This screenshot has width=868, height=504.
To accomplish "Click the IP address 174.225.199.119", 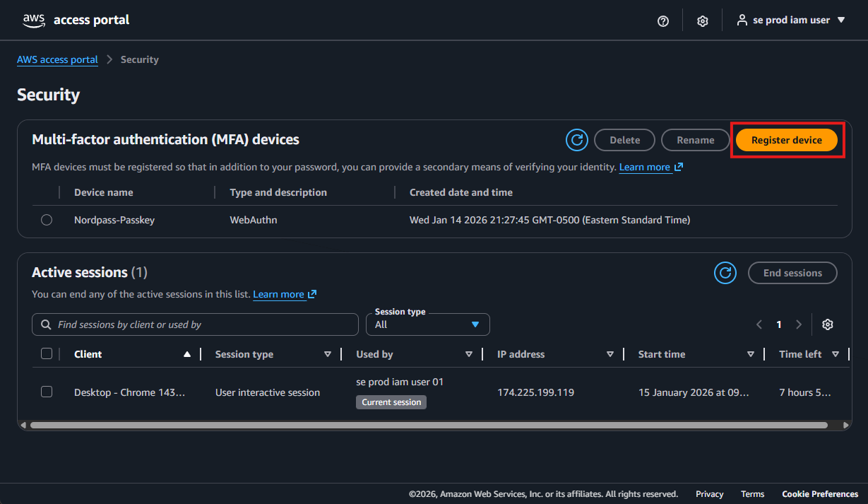I will click(x=536, y=392).
